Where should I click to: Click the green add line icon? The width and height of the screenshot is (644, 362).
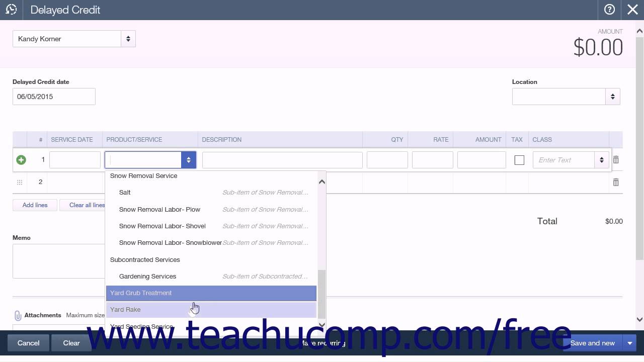pos(21,160)
